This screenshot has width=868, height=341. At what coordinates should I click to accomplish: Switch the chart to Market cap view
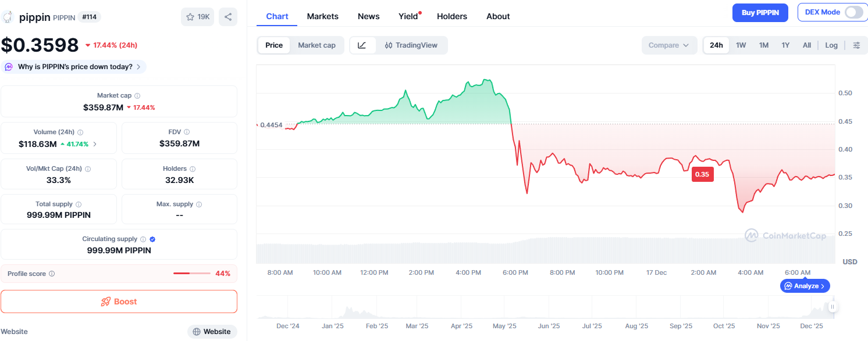pos(316,45)
